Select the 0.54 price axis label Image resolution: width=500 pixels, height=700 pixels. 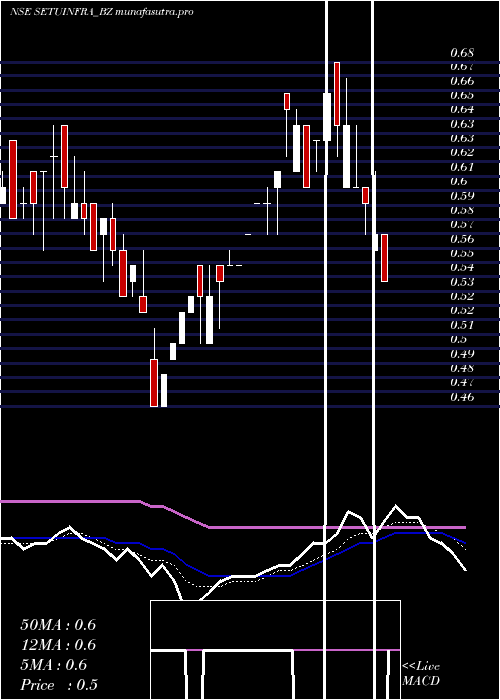pos(462,267)
